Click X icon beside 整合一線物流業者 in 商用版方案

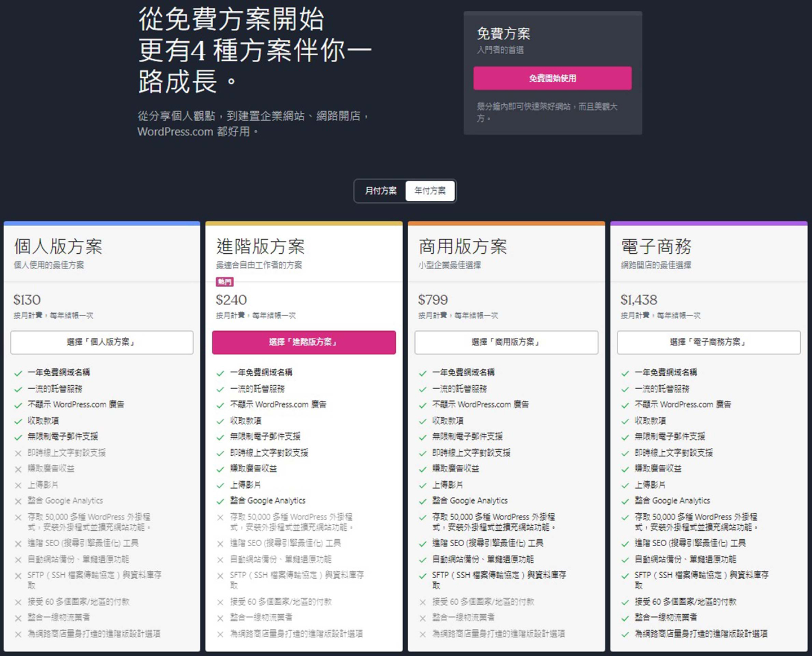(423, 618)
